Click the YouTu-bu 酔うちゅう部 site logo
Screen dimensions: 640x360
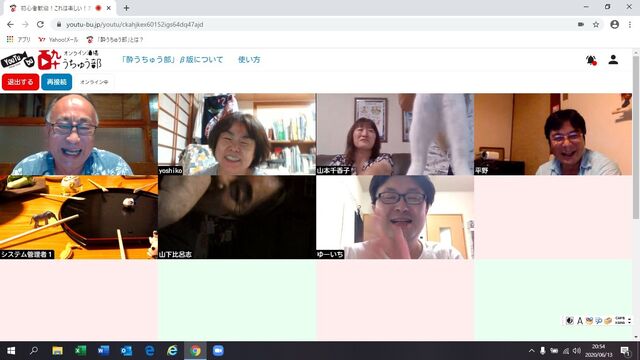point(51,60)
